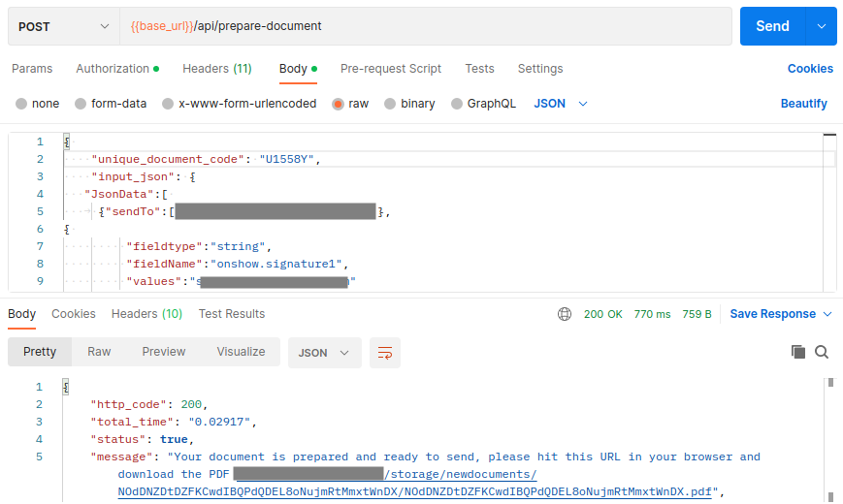Click the "fieldName" onshow.signature1 line
The height and width of the screenshot is (504, 843).
point(237,264)
